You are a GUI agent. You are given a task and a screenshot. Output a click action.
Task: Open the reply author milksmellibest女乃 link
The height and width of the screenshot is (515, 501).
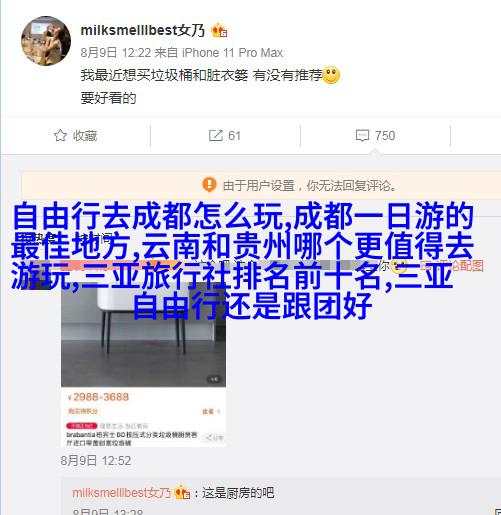122,493
